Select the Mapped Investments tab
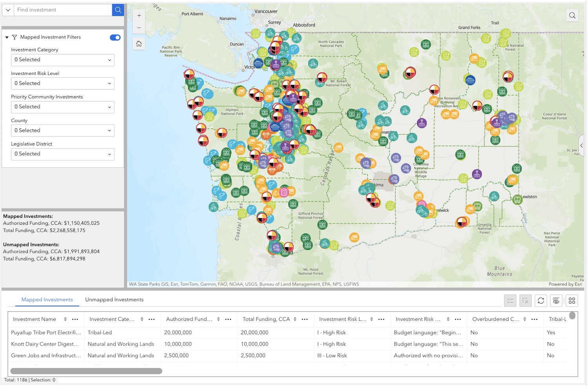Screen dimensions: 588x386 (x=47, y=300)
